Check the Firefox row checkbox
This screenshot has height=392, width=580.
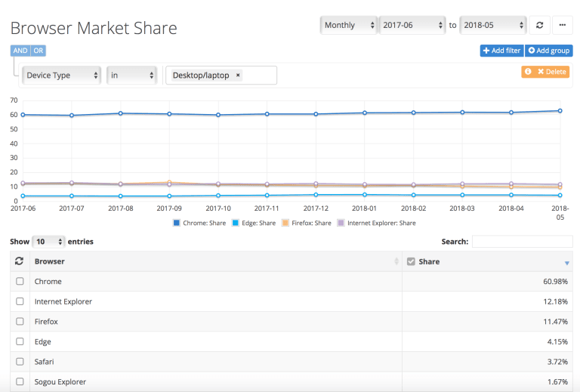click(x=20, y=321)
